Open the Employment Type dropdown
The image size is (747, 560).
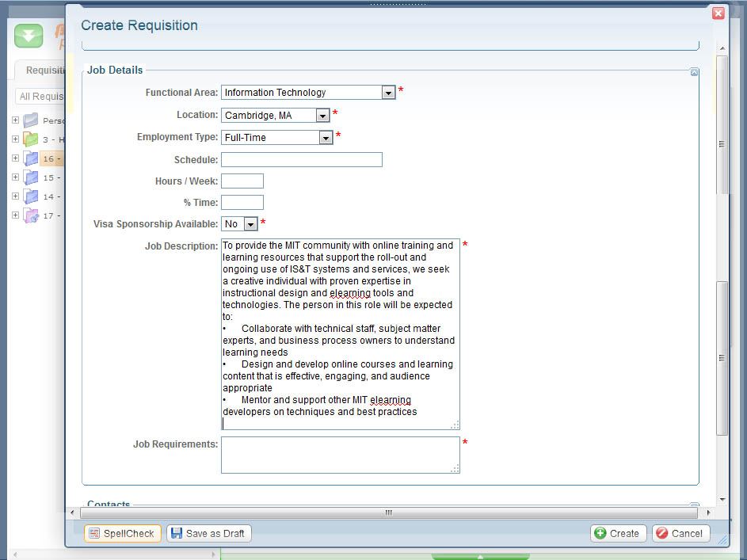pos(325,138)
